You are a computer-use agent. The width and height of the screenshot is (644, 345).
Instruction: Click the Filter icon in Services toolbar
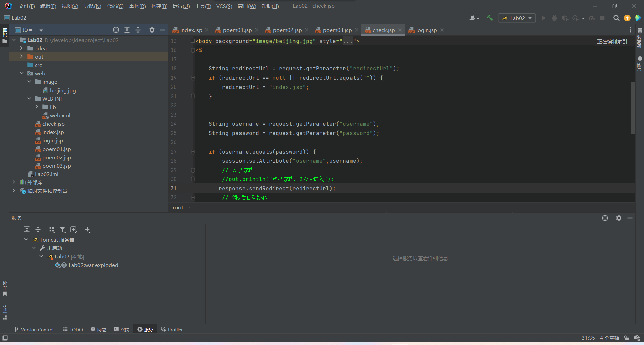tap(63, 230)
